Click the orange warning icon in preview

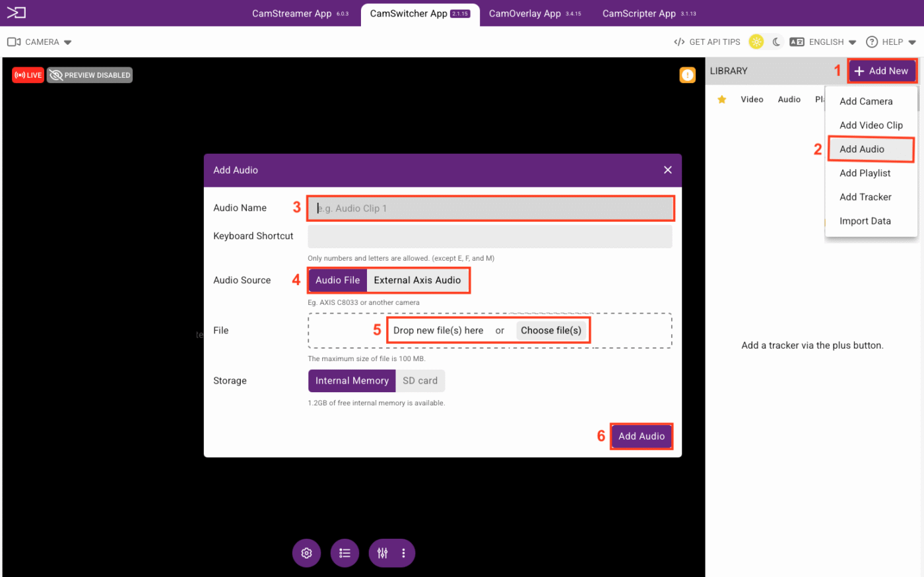687,75
